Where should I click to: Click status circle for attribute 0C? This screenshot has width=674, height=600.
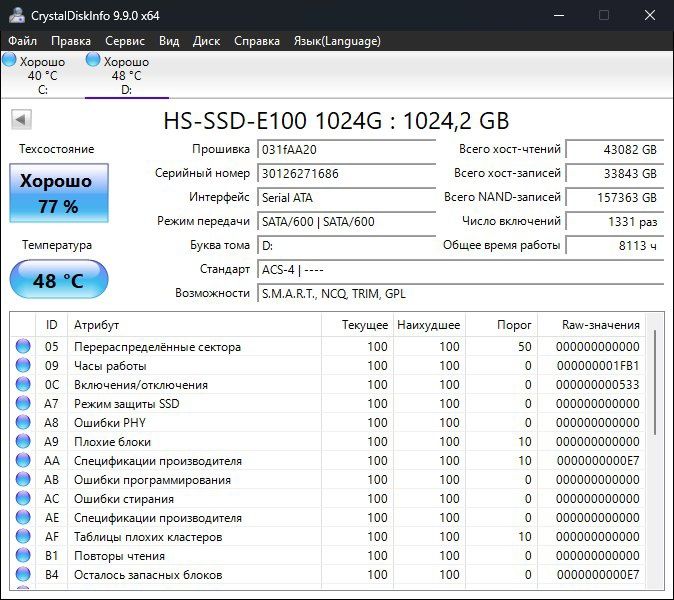tap(23, 384)
